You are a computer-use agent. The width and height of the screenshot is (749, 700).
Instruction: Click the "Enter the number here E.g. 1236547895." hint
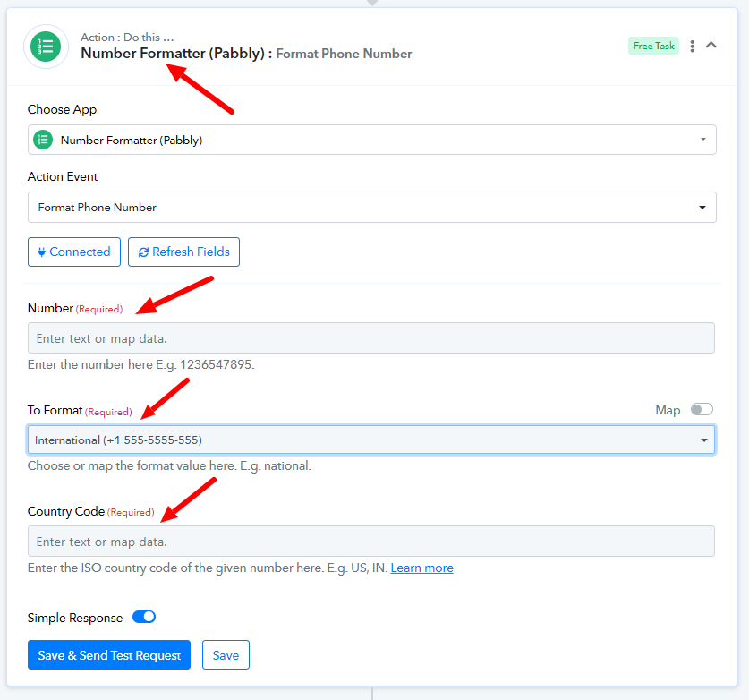coord(140,364)
